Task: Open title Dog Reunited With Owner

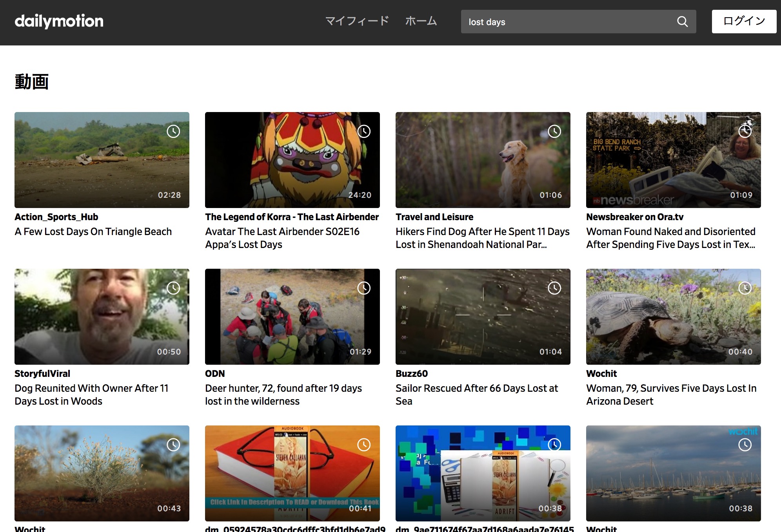Action: [x=91, y=394]
